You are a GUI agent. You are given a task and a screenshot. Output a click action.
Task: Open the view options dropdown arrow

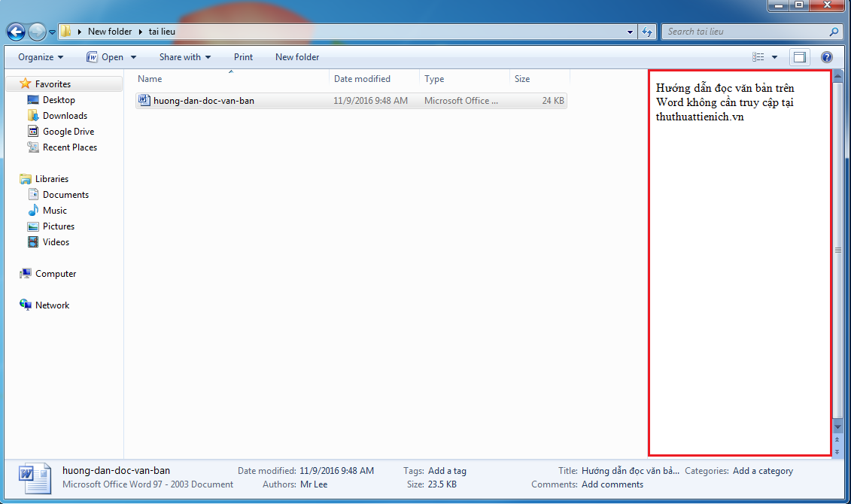pos(775,57)
